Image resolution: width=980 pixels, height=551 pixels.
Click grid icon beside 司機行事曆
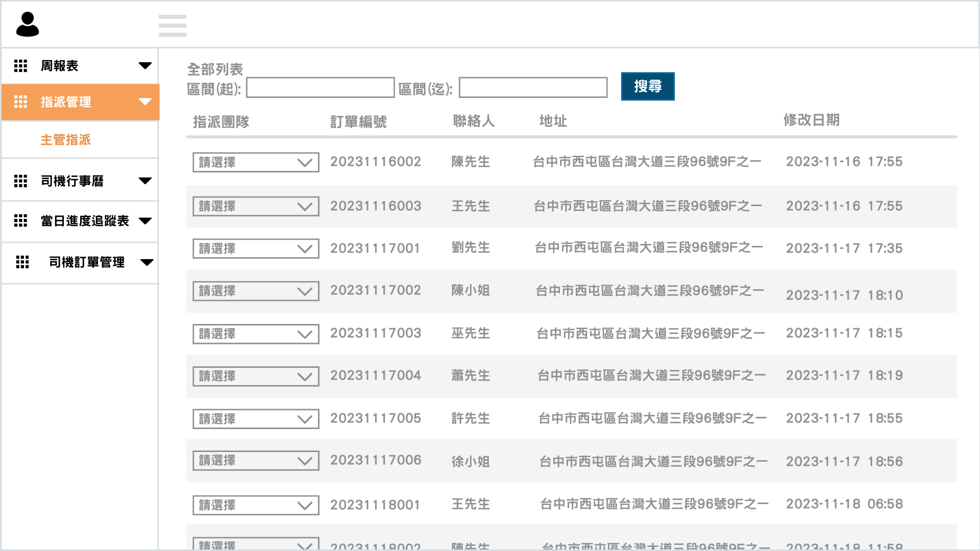[x=20, y=181]
